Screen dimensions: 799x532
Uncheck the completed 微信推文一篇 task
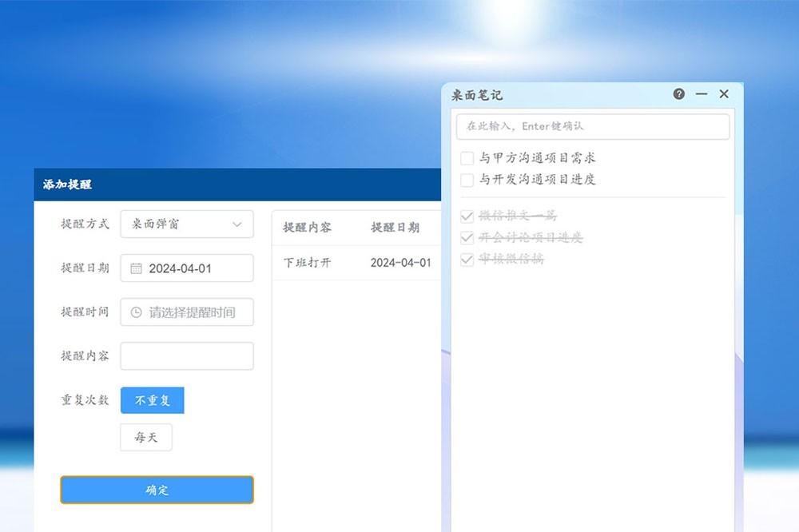(x=467, y=216)
